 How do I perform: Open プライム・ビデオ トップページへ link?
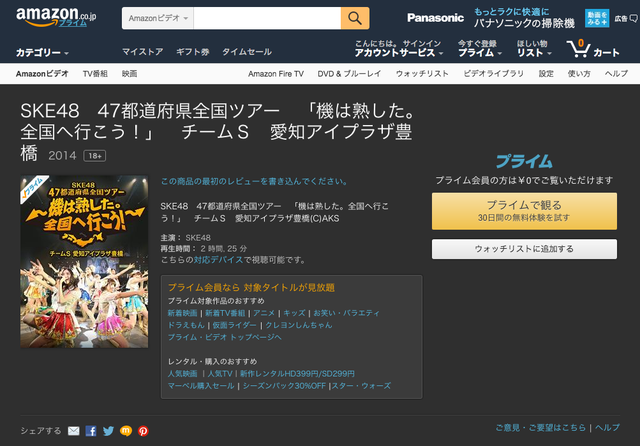point(224,337)
